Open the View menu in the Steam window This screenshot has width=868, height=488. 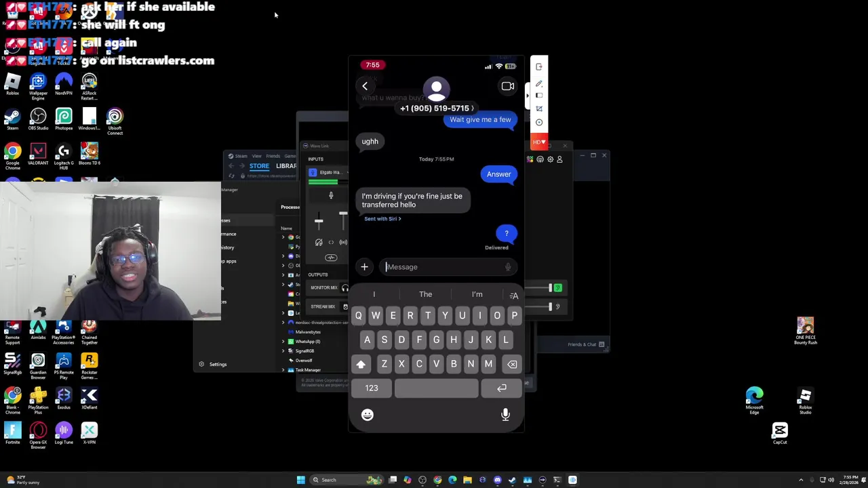(x=257, y=156)
